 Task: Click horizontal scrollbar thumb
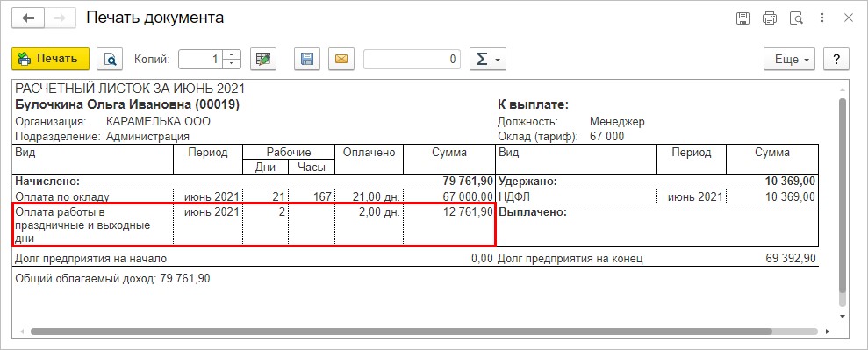pos(401,332)
